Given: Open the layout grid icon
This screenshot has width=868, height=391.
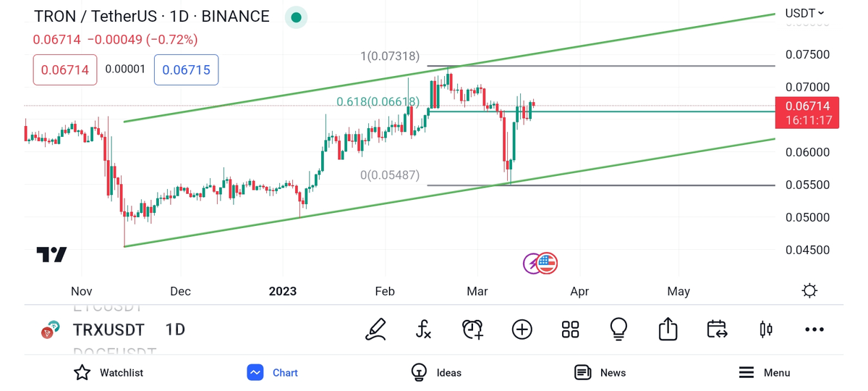Looking at the screenshot, I should tap(570, 329).
